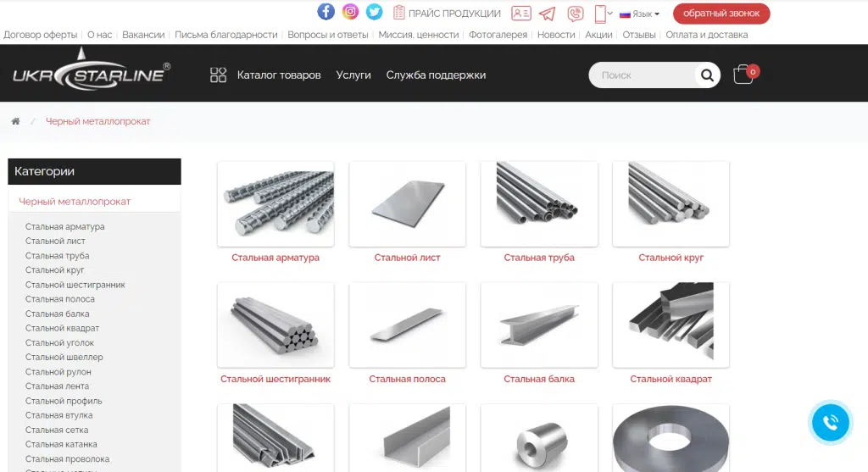The height and width of the screenshot is (472, 868).
Task: Select Стальной профиль in sidebar
Action: (64, 401)
